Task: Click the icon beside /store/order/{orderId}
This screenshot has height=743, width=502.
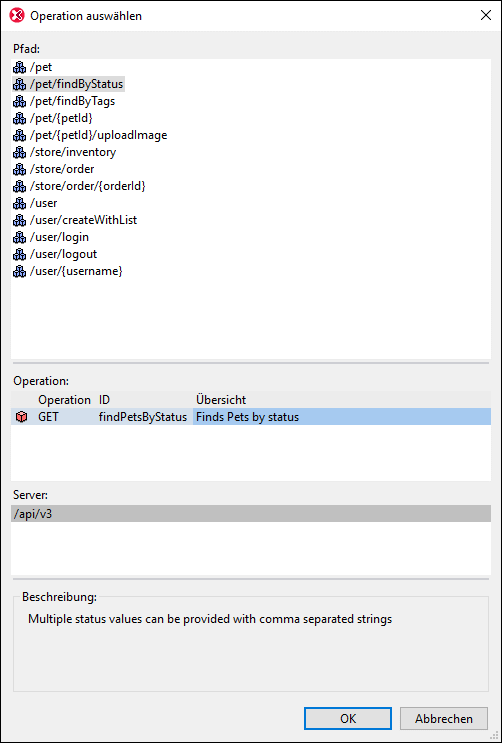Action: (x=19, y=186)
